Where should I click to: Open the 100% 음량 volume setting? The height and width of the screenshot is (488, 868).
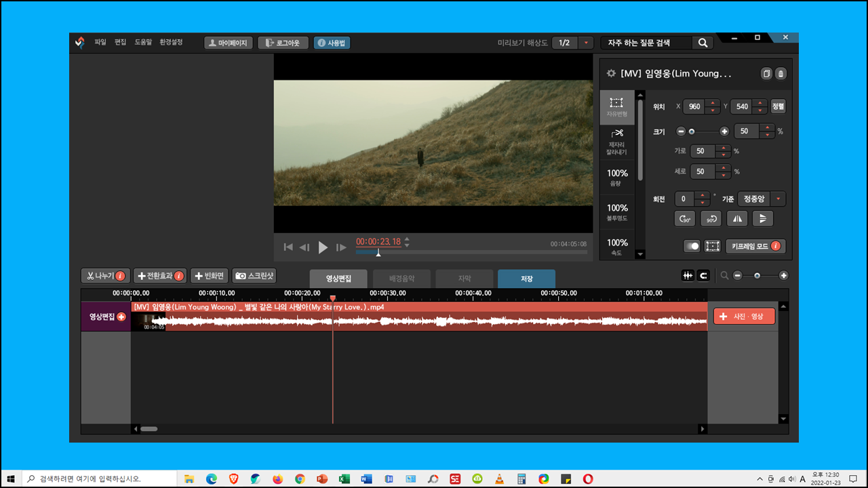616,178
